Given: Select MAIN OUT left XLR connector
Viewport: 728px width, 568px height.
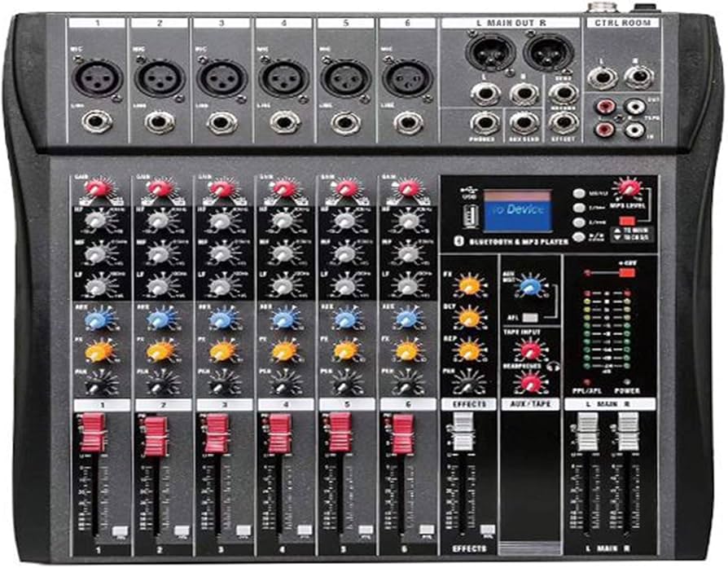Looking at the screenshot, I should [490, 51].
